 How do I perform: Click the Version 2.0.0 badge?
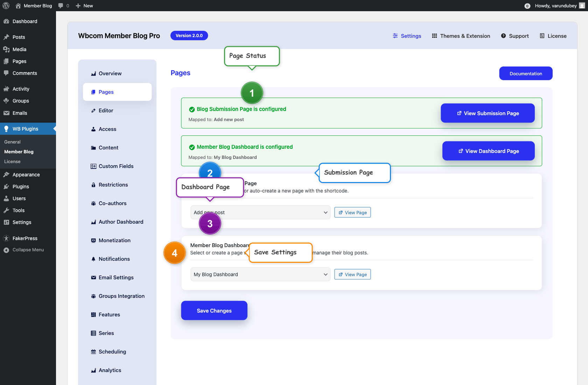point(189,35)
